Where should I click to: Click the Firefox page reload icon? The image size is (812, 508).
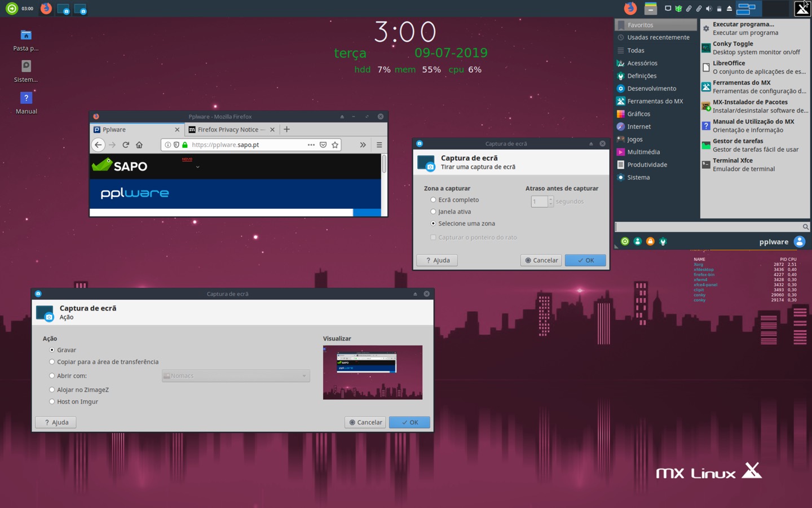point(125,144)
